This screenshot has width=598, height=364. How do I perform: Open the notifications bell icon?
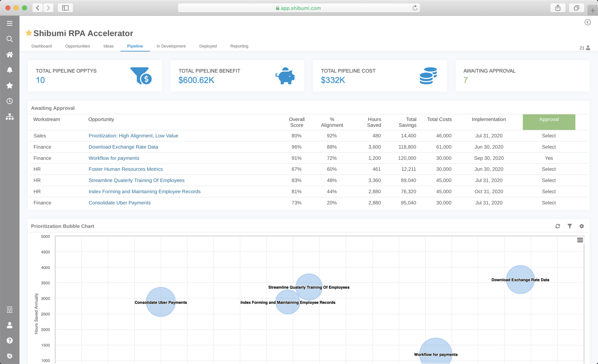(10, 70)
